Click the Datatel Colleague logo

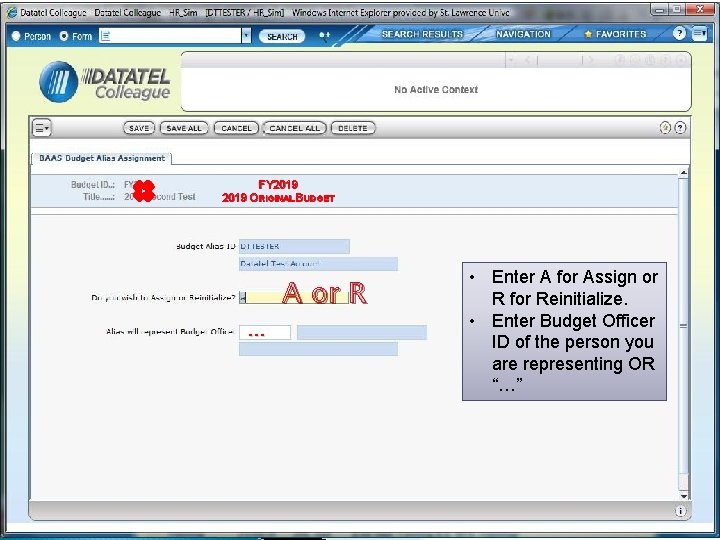tap(105, 81)
